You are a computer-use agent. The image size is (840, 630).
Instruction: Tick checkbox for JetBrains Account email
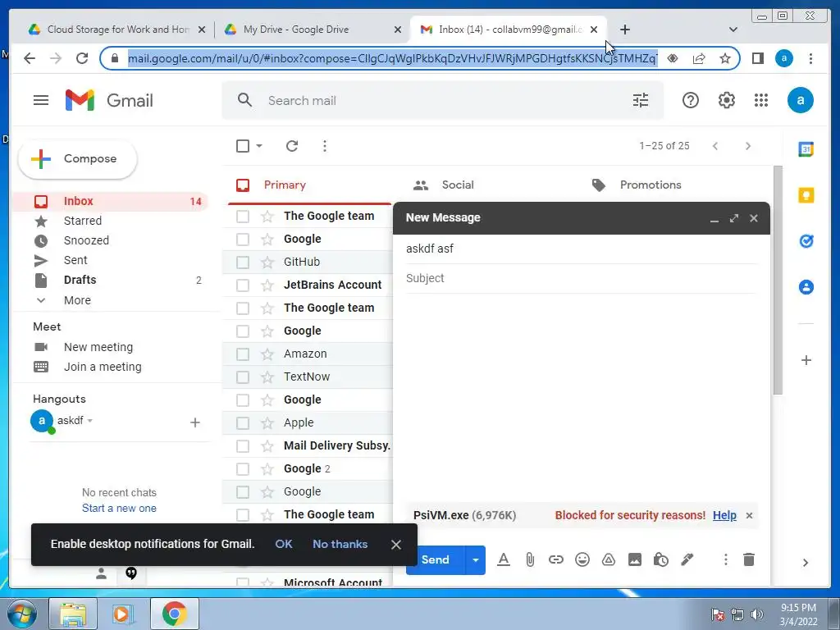tap(243, 285)
